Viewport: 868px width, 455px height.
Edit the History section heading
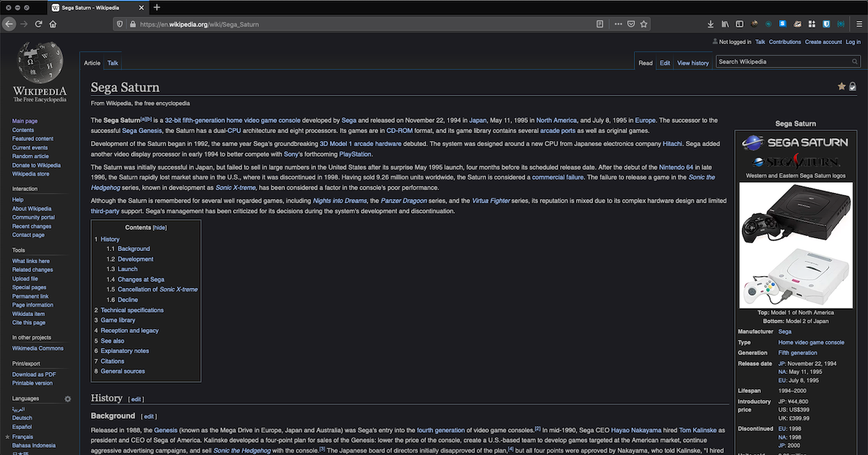(136, 399)
